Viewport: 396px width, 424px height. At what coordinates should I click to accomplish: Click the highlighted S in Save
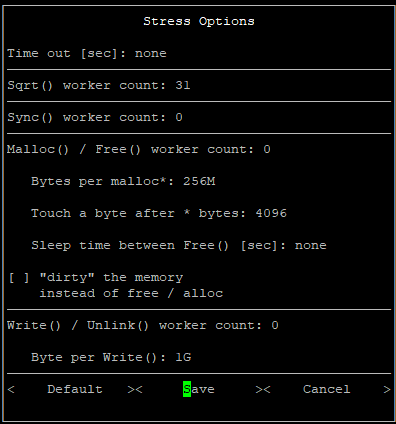pos(187,389)
